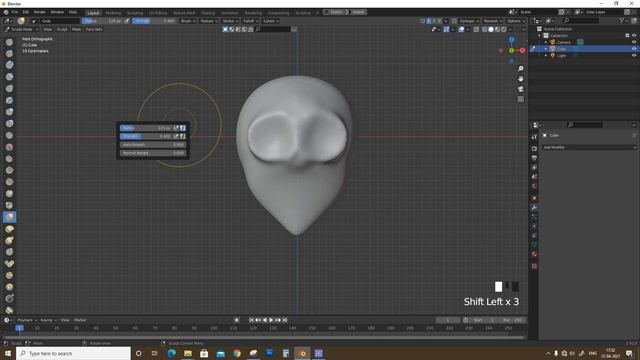
Task: Open the Modifier properties wrench tab
Action: click(x=534, y=207)
